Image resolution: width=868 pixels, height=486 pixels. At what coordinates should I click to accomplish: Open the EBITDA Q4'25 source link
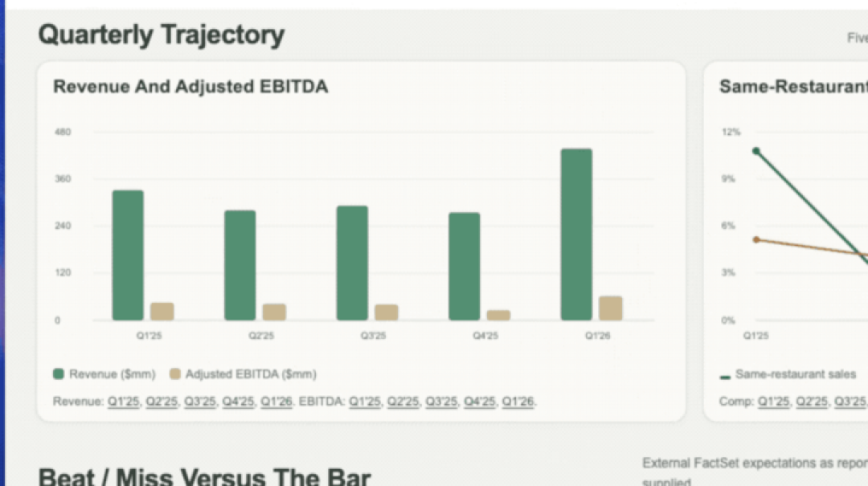479,402
